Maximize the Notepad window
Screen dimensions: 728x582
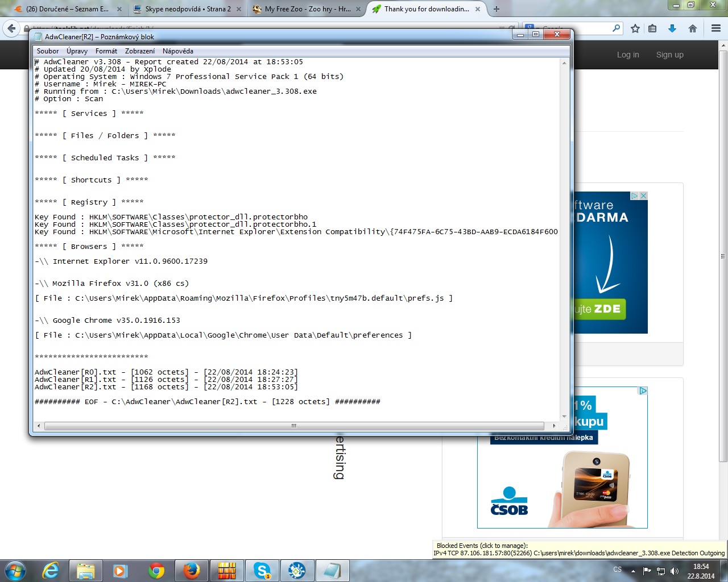(x=536, y=35)
